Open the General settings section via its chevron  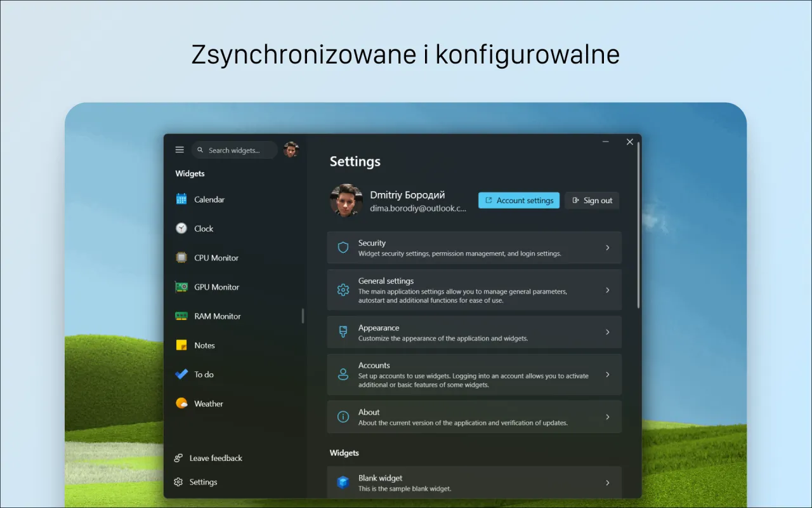tap(607, 290)
